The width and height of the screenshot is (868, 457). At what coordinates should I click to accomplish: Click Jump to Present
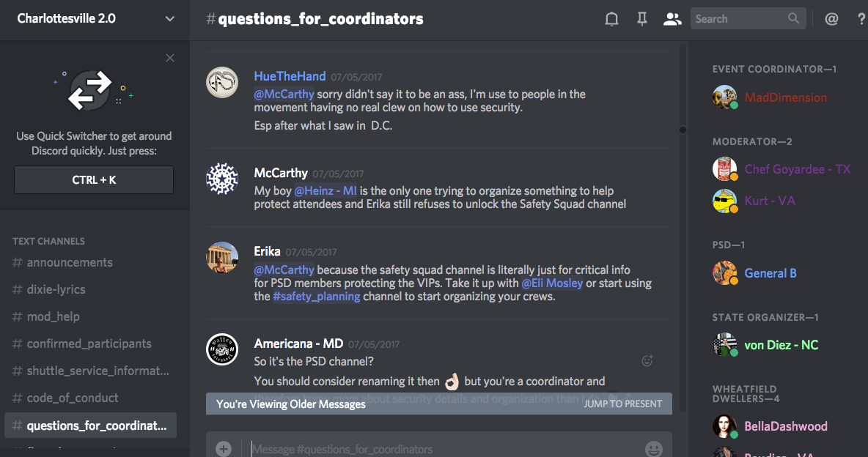pyautogui.click(x=622, y=404)
